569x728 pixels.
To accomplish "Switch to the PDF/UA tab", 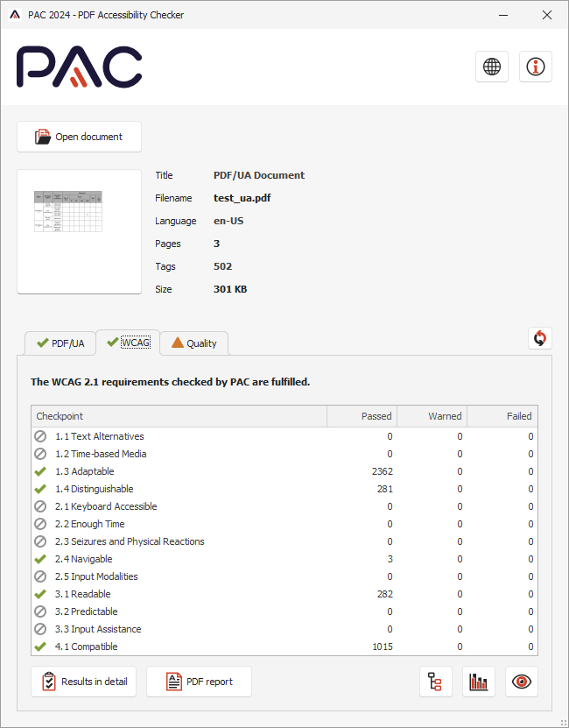I will (x=60, y=343).
